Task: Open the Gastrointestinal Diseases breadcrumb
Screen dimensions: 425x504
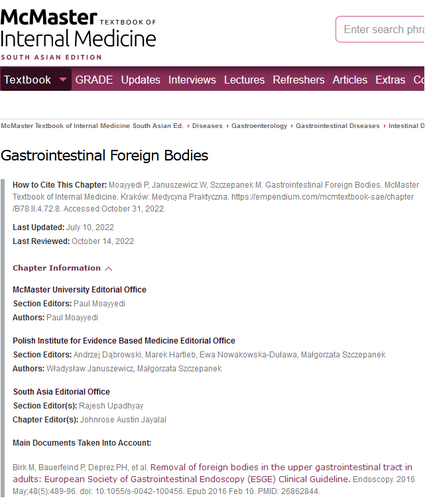Action: pos(337,126)
